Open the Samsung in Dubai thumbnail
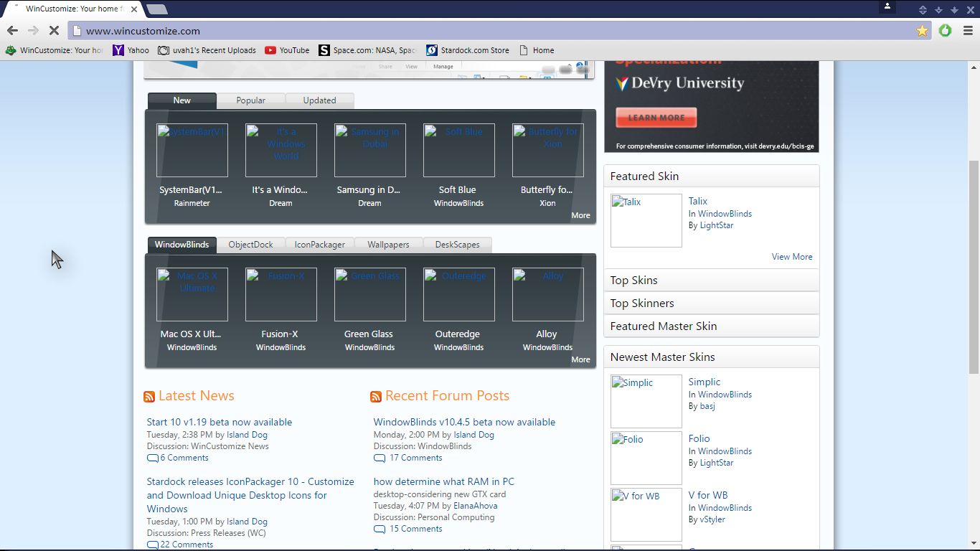Image resolution: width=980 pixels, height=551 pixels. pyautogui.click(x=370, y=150)
